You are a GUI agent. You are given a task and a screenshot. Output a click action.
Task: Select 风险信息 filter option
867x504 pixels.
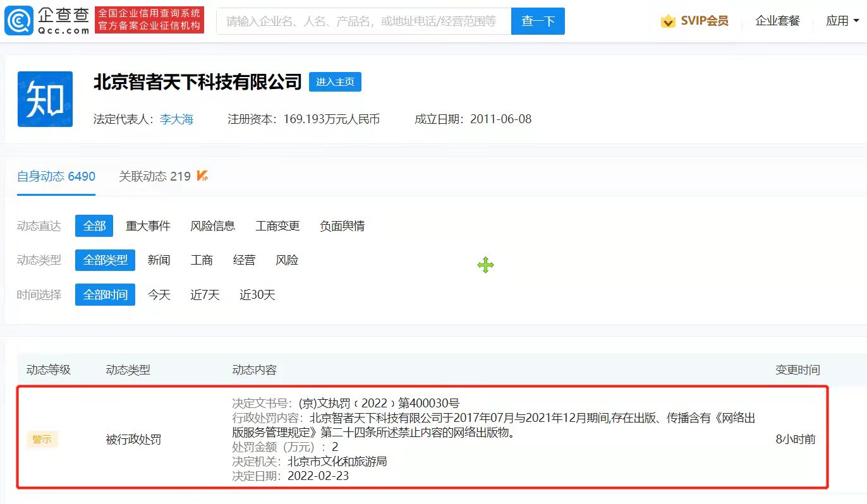(x=212, y=226)
